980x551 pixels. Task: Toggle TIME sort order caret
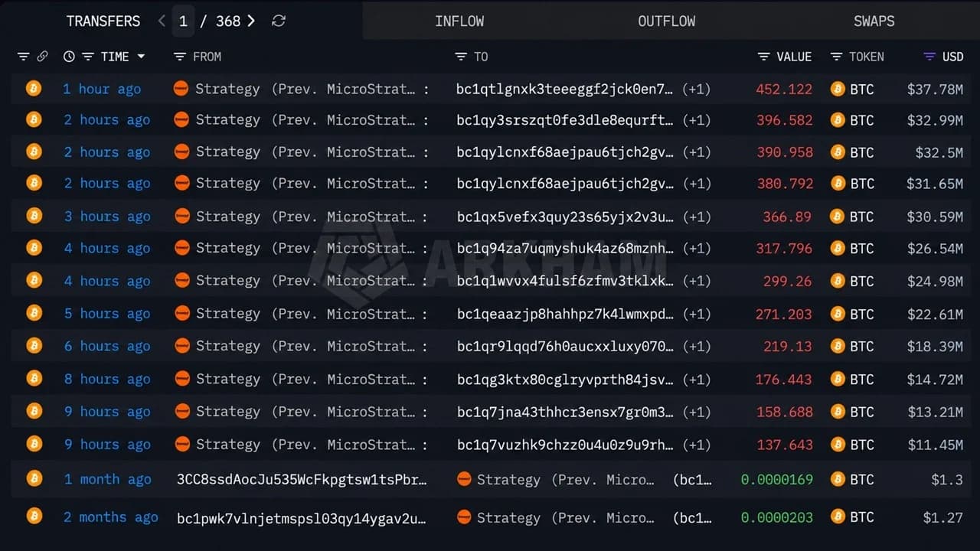pos(141,57)
